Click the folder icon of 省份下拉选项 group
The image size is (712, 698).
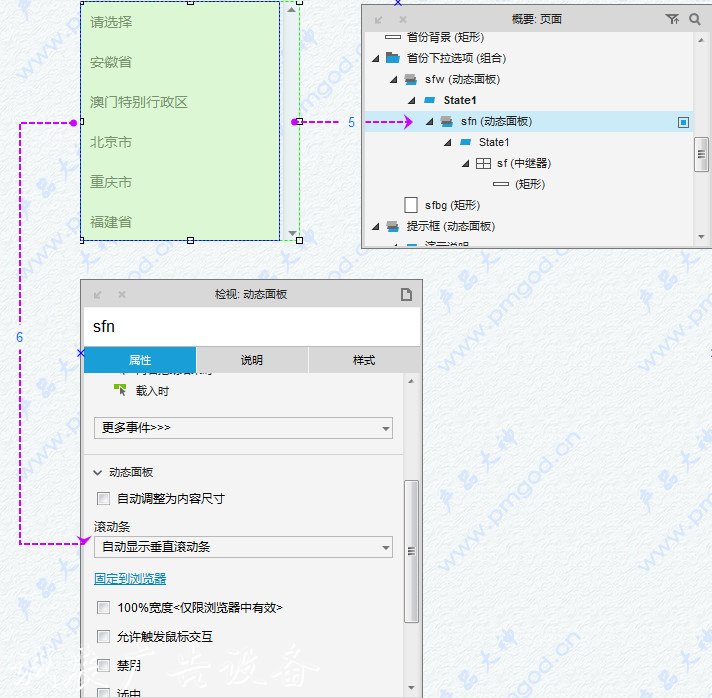point(392,58)
